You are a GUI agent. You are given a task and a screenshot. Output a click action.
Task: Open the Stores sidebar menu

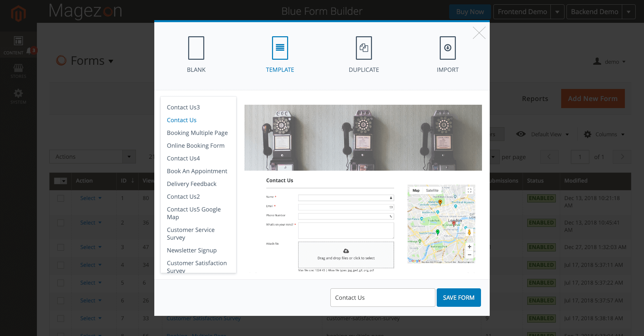(x=18, y=71)
